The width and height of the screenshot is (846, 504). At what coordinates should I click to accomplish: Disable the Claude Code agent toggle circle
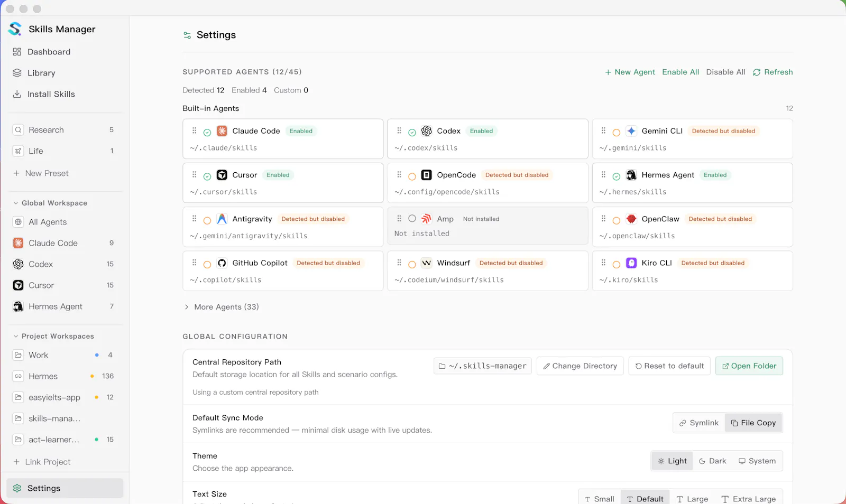click(207, 133)
